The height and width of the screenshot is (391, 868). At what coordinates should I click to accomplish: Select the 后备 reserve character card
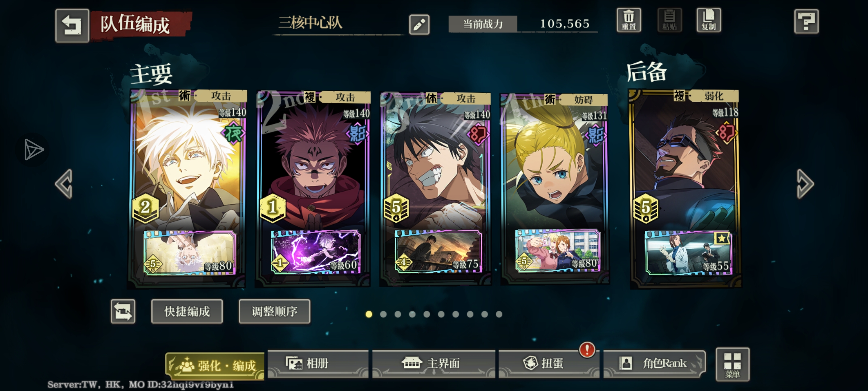(x=684, y=188)
